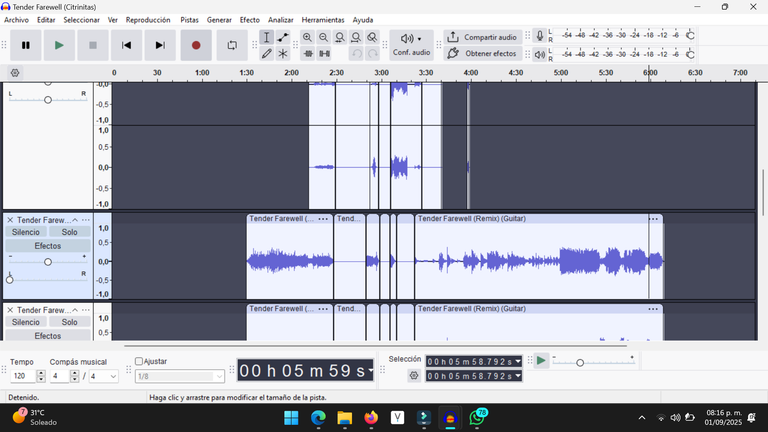Open the Selección settings gear icon
This screenshot has height=432, width=768.
point(414,376)
